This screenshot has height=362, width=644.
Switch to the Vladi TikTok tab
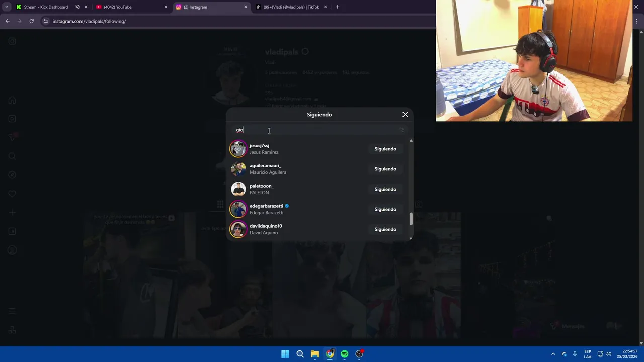[x=291, y=7]
